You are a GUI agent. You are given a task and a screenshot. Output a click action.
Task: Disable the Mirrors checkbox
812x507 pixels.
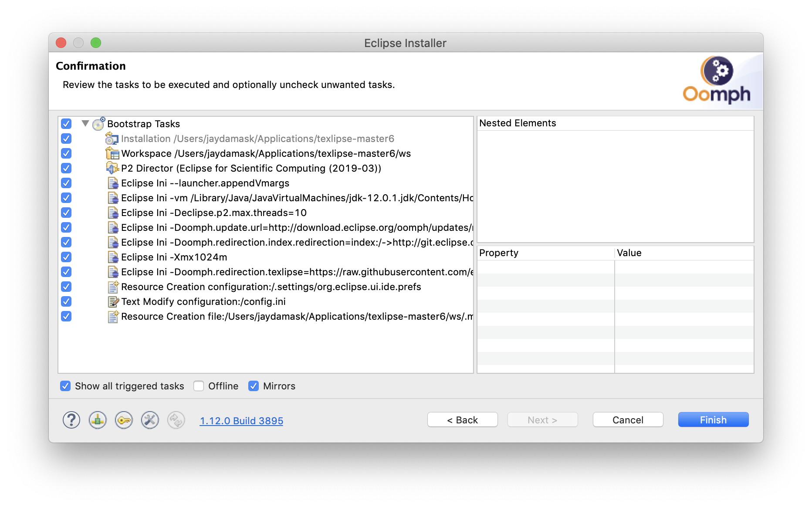(254, 386)
